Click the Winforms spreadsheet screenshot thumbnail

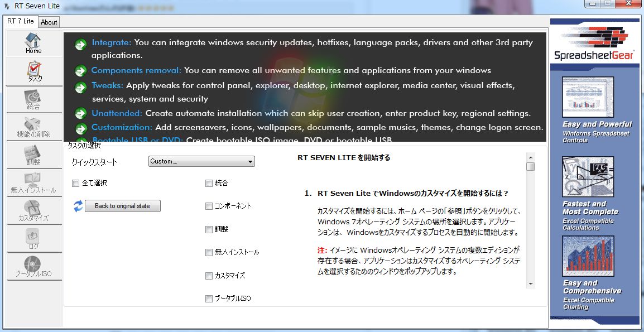588,97
